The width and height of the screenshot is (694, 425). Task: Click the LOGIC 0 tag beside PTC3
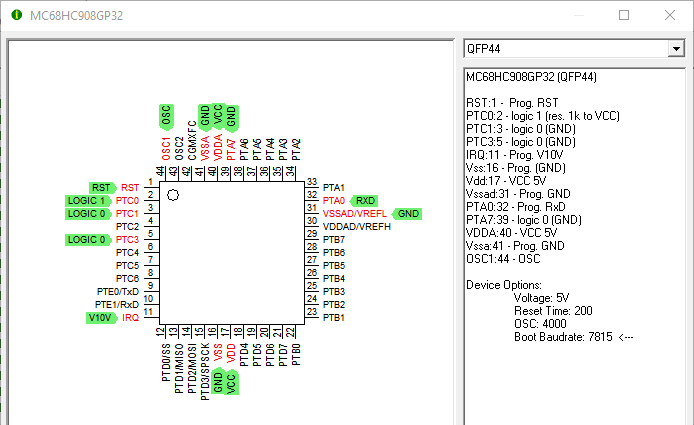point(88,240)
